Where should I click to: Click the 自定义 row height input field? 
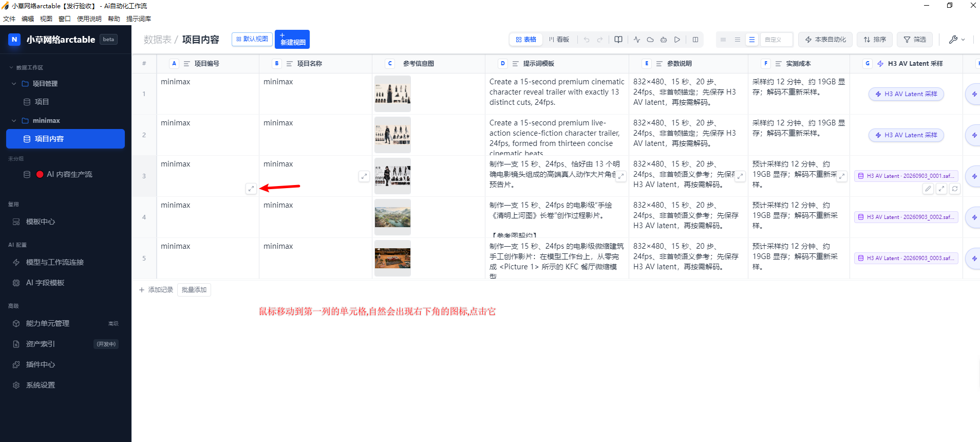click(777, 40)
